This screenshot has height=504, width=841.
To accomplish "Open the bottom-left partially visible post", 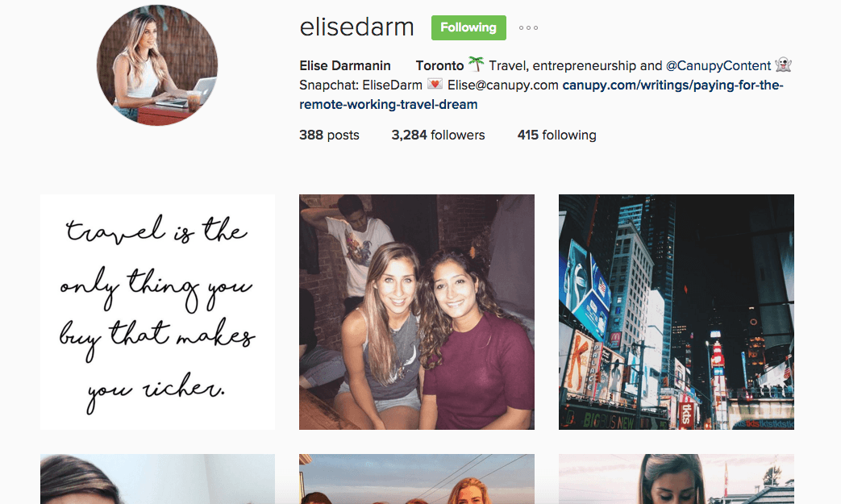I will tap(158, 479).
